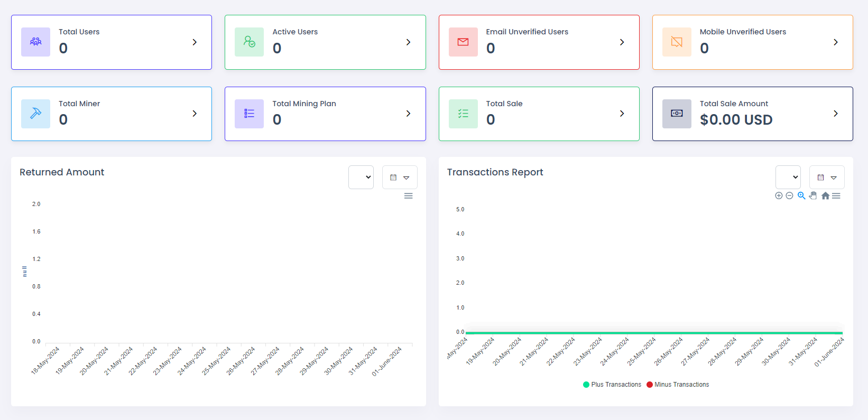Toggle Minus Transactions series in legend
The width and height of the screenshot is (868, 420).
[x=678, y=385]
